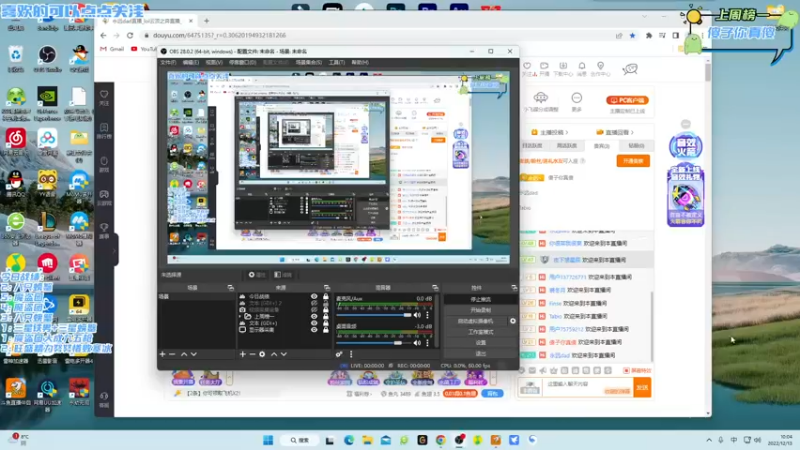
Task: Add a new scene with the plus icon
Action: point(163,354)
